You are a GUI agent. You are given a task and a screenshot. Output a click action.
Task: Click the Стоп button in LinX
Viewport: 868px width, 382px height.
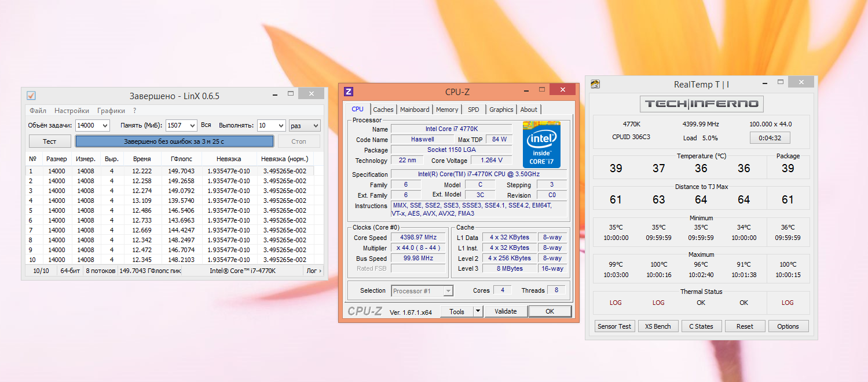click(x=299, y=141)
